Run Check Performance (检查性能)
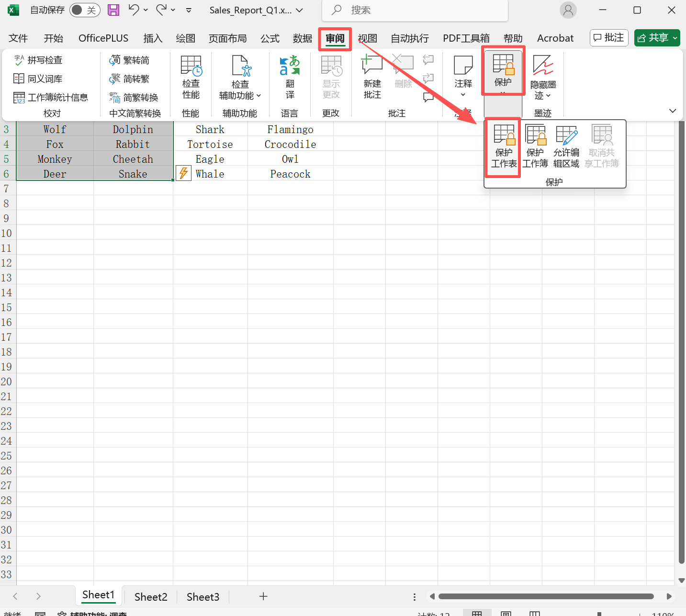686x616 pixels. pos(191,77)
